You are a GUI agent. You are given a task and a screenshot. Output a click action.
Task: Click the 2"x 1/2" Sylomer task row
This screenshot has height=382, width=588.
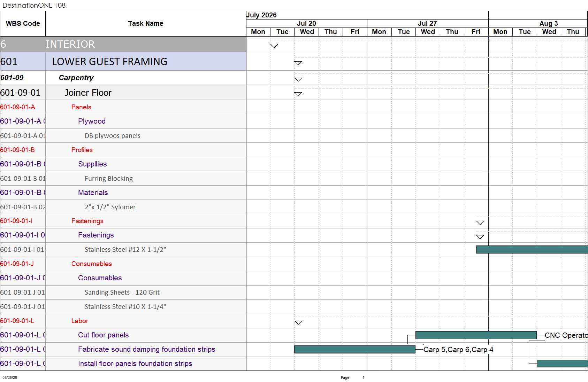point(123,207)
